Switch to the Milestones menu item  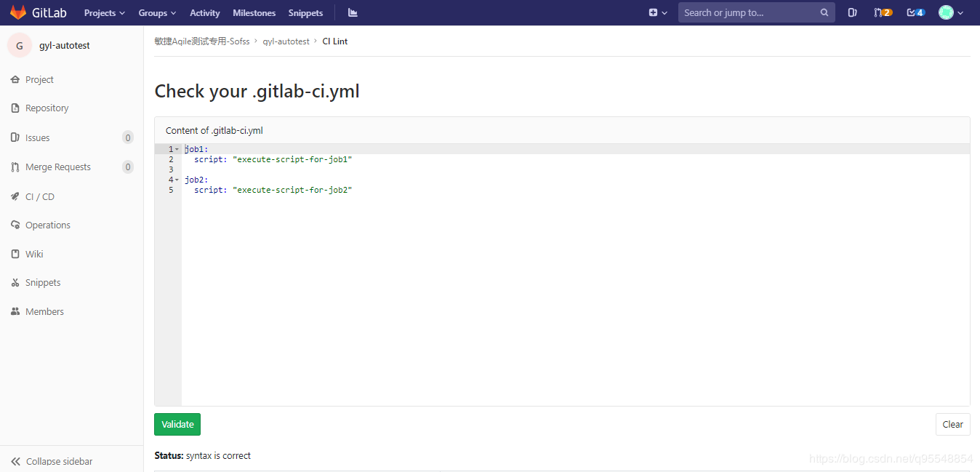coord(254,12)
